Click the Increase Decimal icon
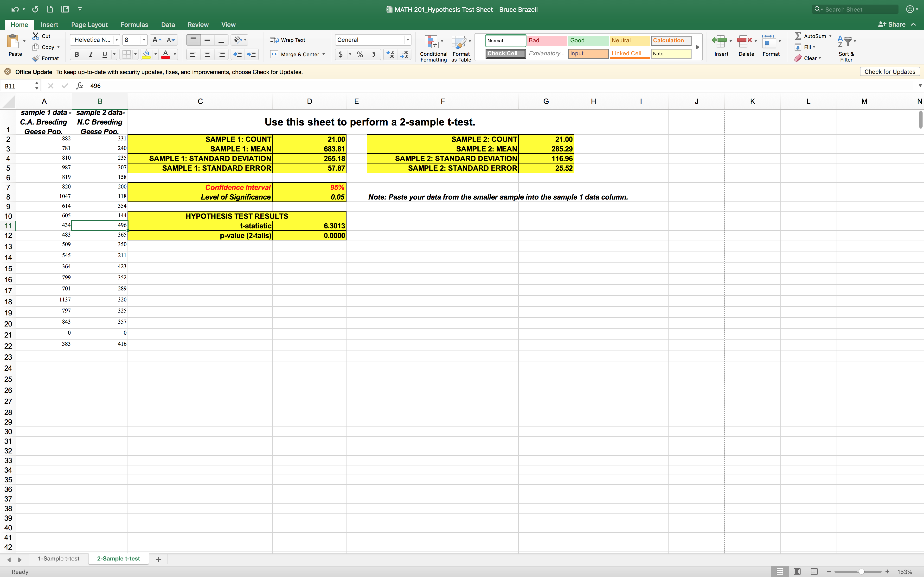 [x=390, y=55]
